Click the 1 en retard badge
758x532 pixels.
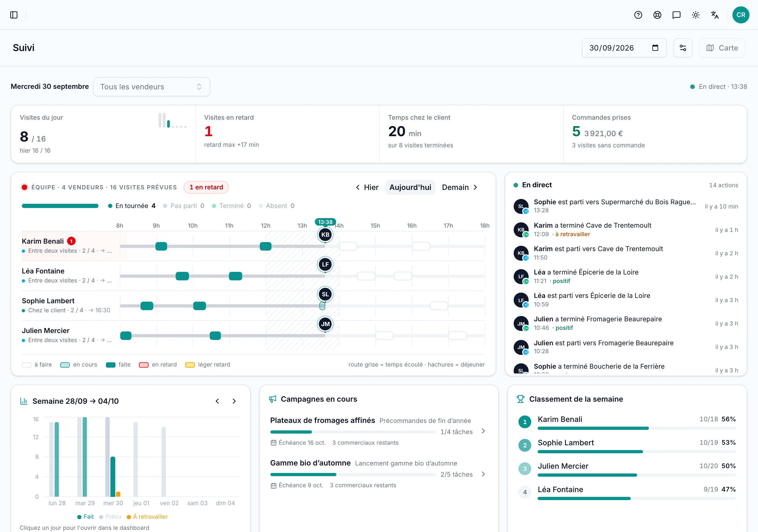click(x=206, y=187)
